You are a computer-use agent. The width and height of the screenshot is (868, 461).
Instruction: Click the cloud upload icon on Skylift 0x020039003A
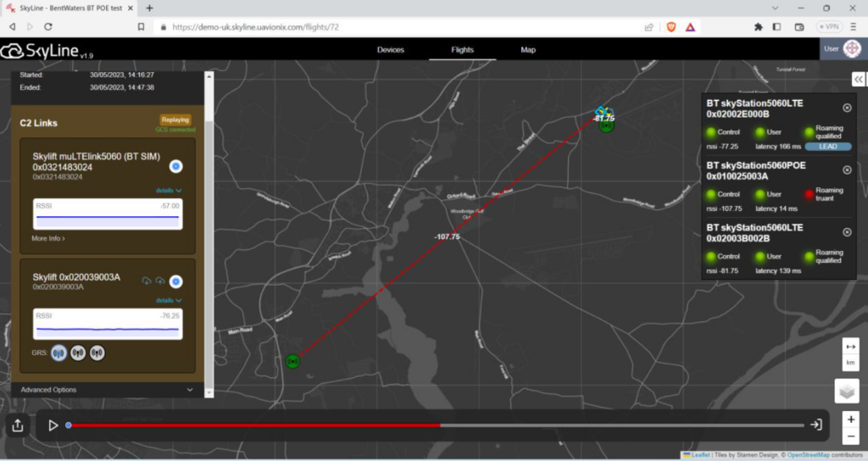[x=160, y=281]
